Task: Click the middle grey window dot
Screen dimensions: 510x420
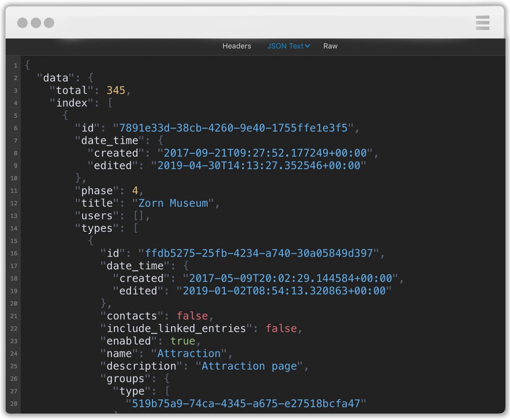Action: coord(36,23)
